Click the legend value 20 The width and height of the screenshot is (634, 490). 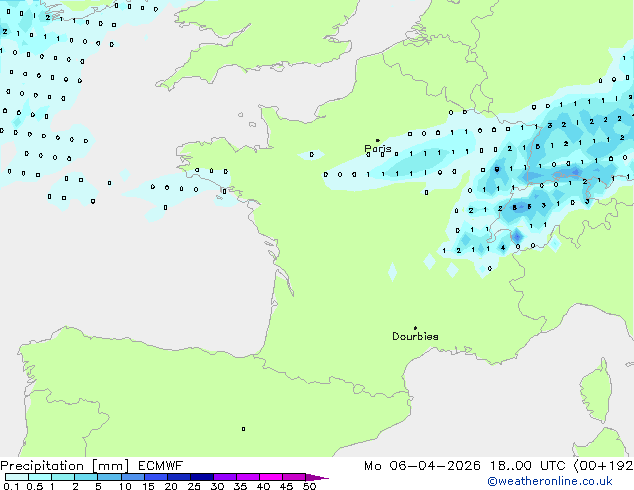pyautogui.click(x=171, y=486)
